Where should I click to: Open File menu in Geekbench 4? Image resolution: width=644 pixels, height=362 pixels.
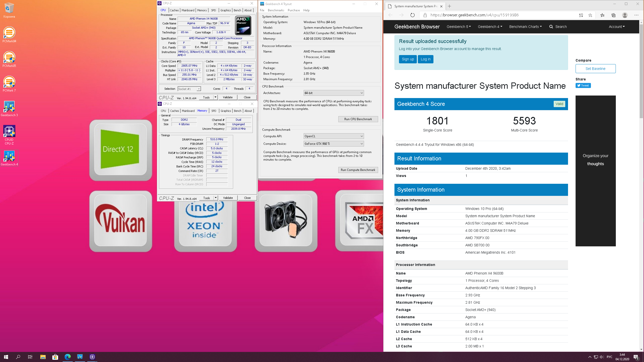pos(262,10)
